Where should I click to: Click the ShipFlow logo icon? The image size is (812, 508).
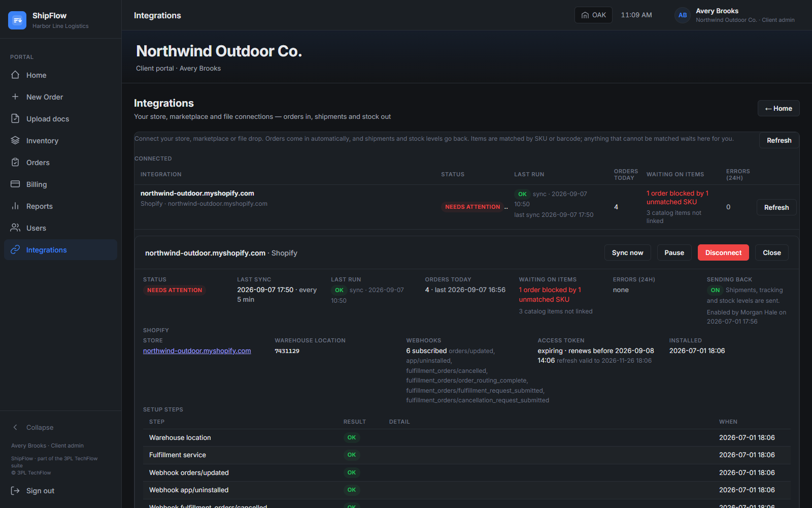[x=17, y=20]
